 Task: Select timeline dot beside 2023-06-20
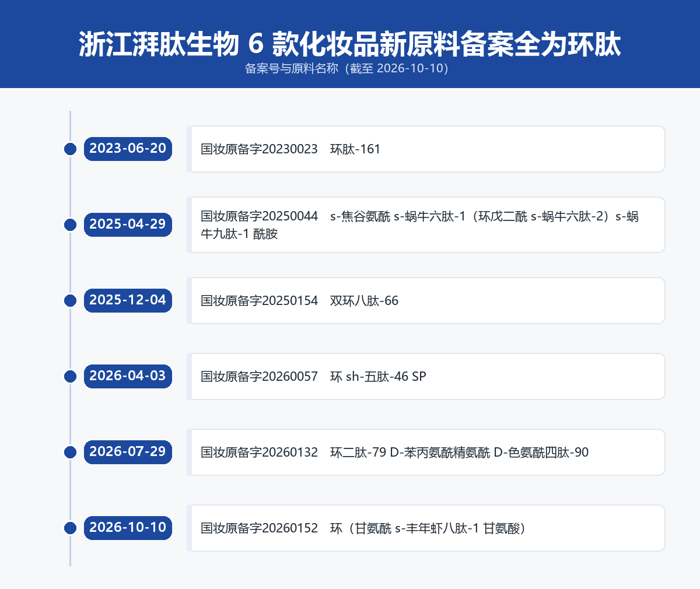pyautogui.click(x=70, y=149)
